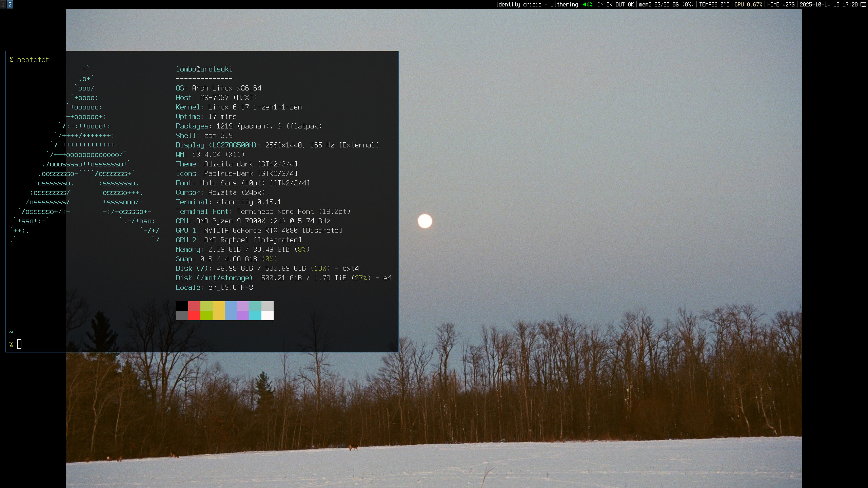This screenshot has height=488, width=868.
Task: Click the cyan color block in palette
Action: (255, 316)
